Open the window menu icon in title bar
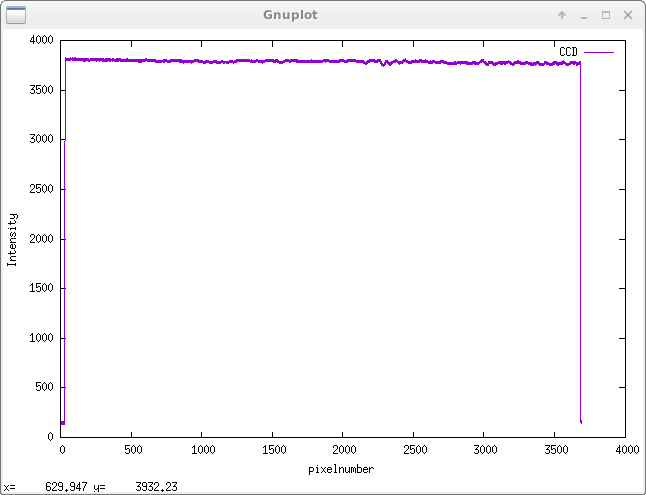The width and height of the screenshot is (646, 495). pos(16,15)
